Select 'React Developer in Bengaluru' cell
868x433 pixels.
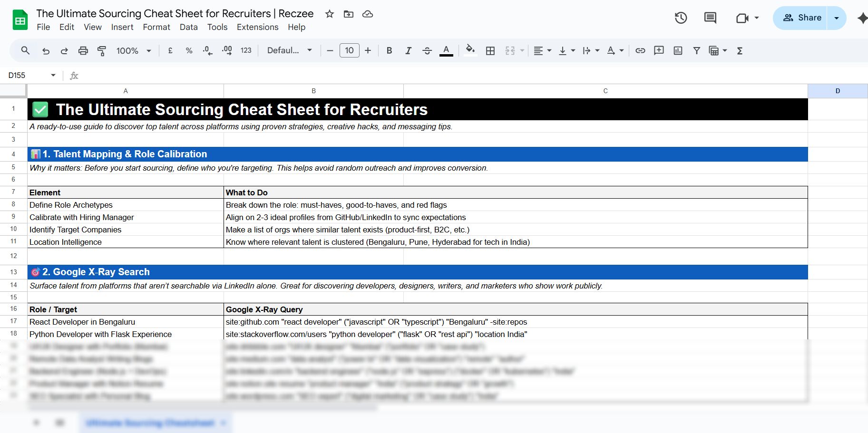point(126,322)
